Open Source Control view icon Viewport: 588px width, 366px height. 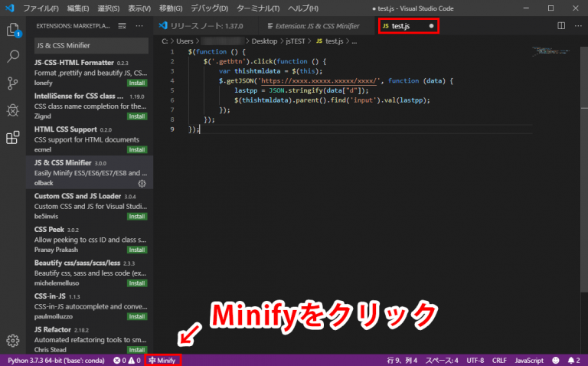click(12, 83)
